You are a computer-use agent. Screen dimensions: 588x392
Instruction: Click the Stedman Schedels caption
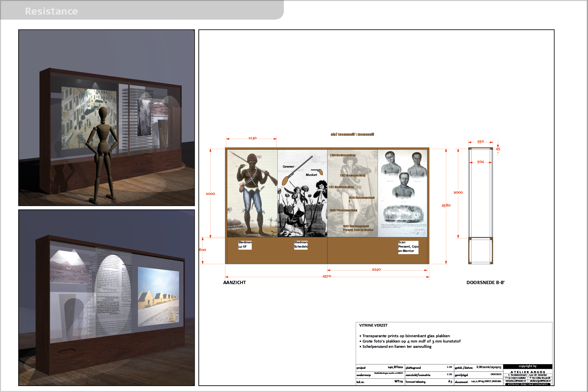(x=301, y=245)
